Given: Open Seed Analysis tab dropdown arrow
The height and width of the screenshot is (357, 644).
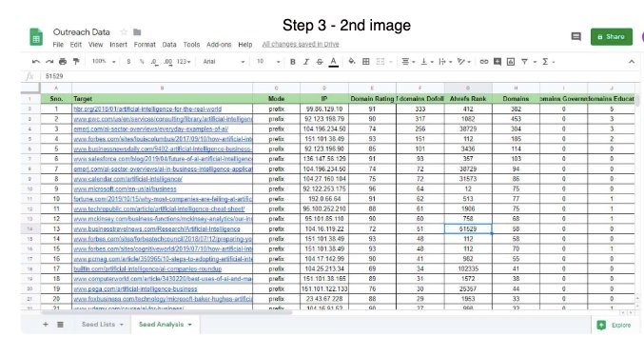Looking at the screenshot, I should pyautogui.click(x=189, y=325).
